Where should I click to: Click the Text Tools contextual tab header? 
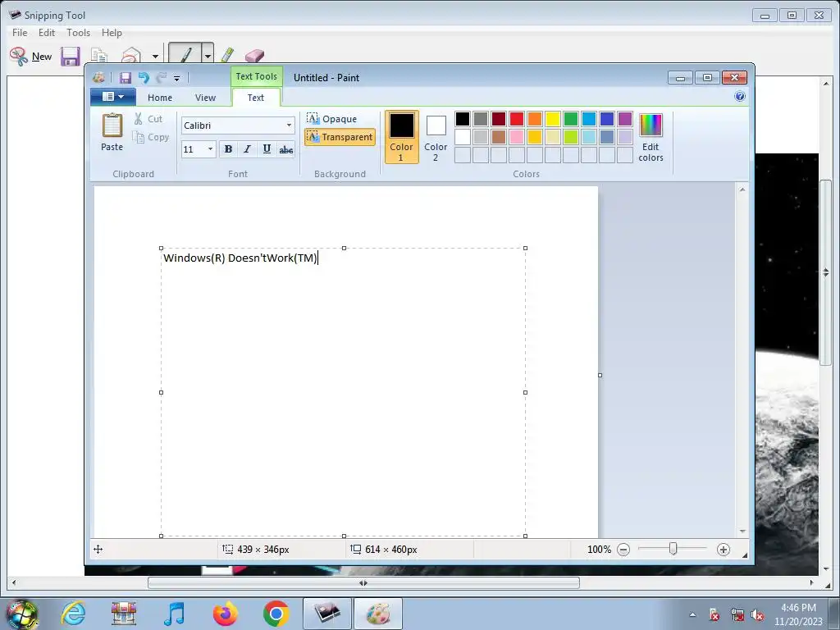257,76
